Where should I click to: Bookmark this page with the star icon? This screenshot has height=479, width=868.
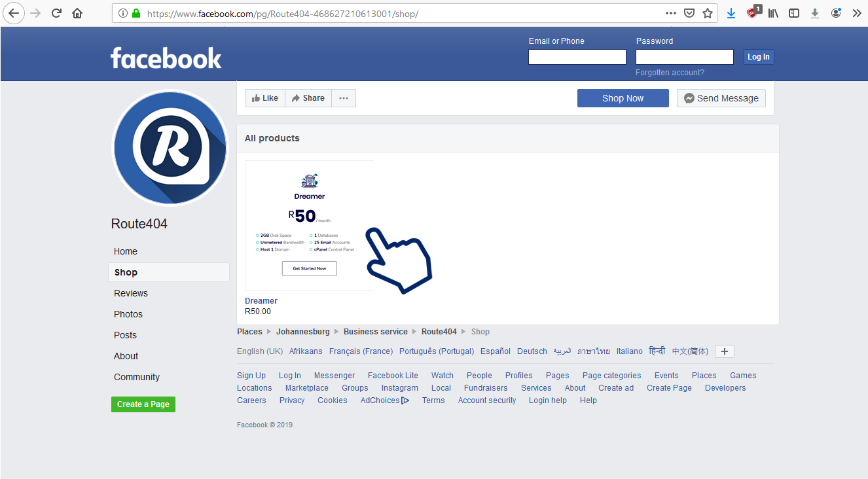[x=708, y=13]
